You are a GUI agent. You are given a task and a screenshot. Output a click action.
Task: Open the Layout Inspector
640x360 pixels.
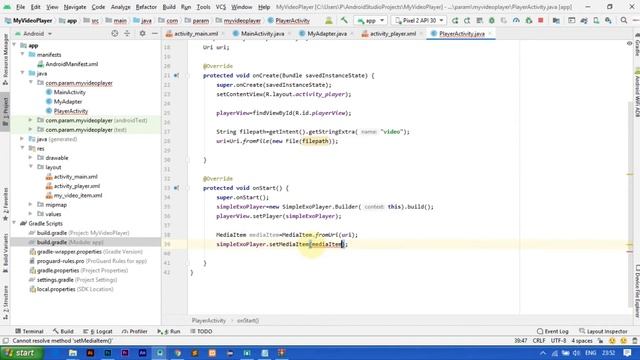pos(603,331)
